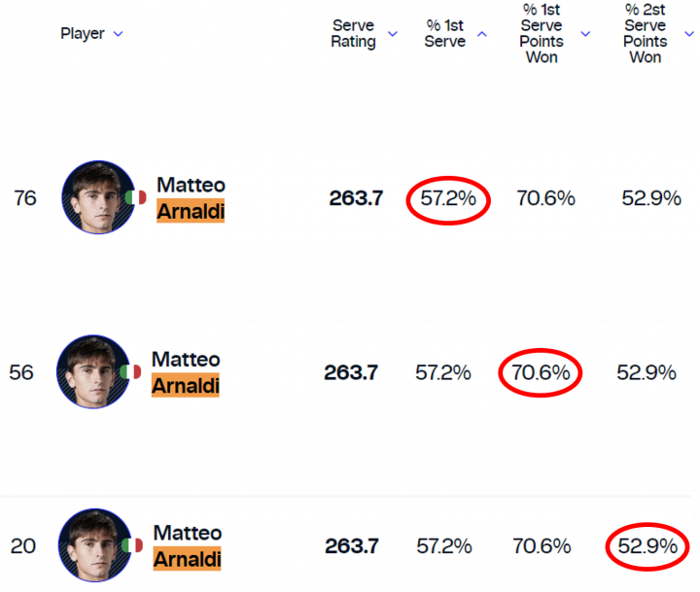Click the Italian flag icon in rank 76 row
Viewport: 700px width, 592px height.
pyautogui.click(x=136, y=197)
